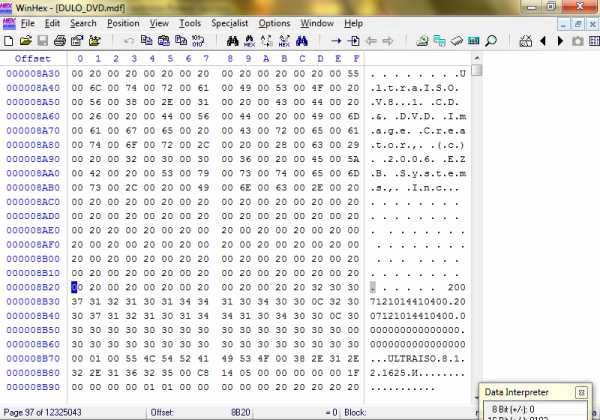This screenshot has height=420, width=600.
Task: Minimize the inner document window
Action: coord(563,24)
